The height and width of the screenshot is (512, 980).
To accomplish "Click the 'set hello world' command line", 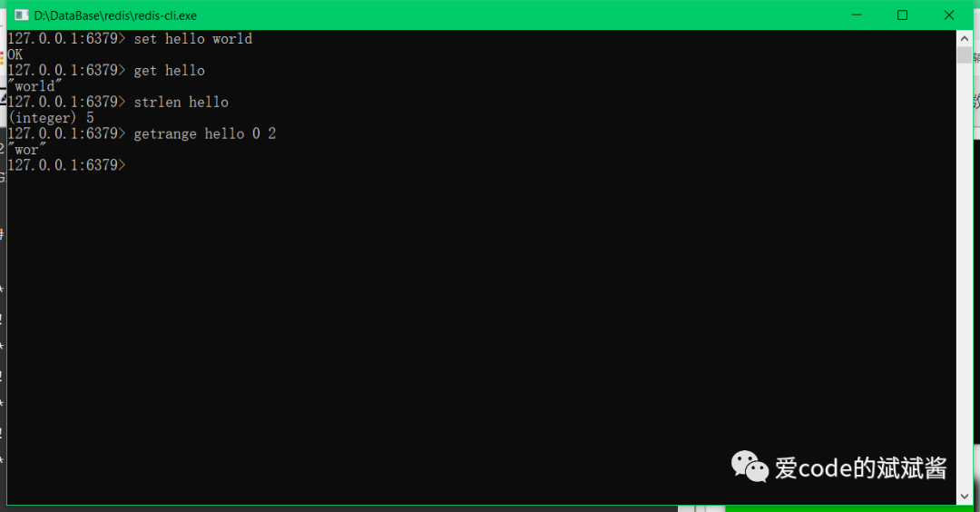I will [x=193, y=39].
